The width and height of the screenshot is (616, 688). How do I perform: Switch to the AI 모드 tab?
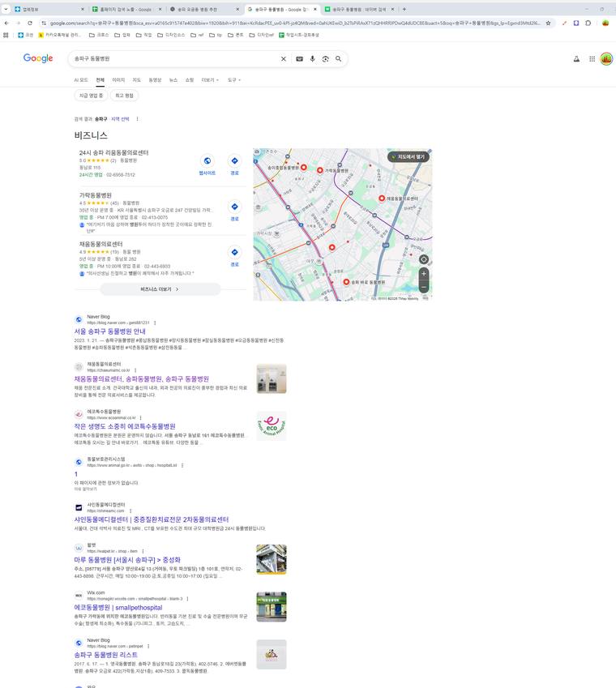tap(81, 80)
